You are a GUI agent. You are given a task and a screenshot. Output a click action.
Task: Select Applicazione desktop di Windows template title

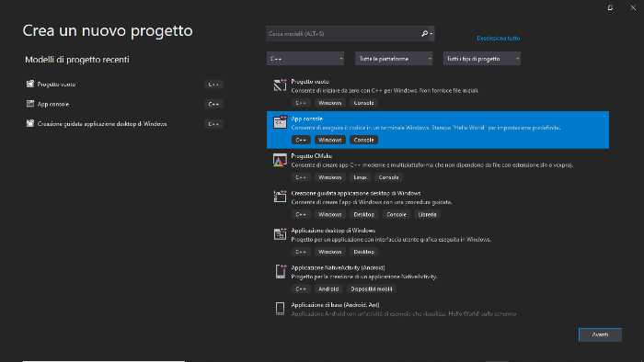tap(333, 231)
